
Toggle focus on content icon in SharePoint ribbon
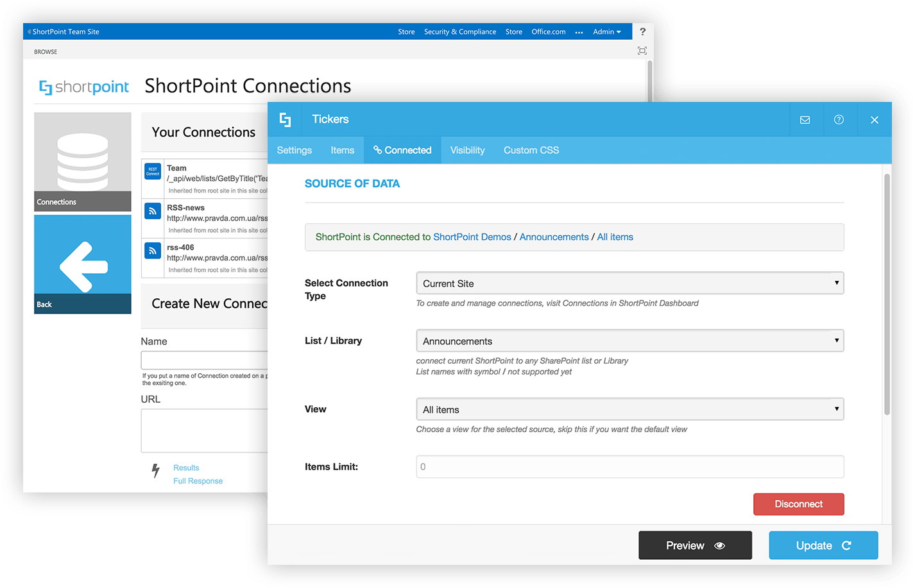(x=642, y=51)
